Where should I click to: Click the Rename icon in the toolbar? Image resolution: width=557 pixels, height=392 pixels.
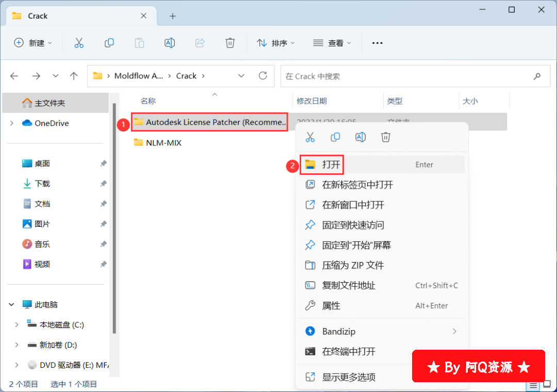click(170, 43)
